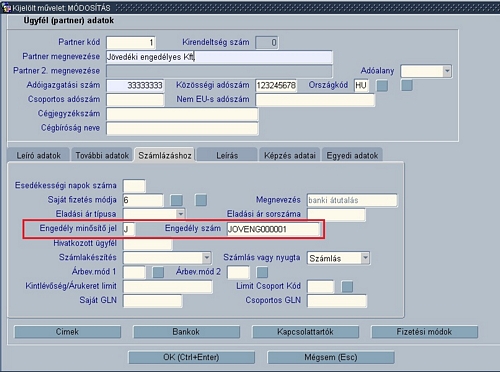The width and height of the screenshot is (500, 372).
Task: Click second lookup square beside Saját fizetés módja
Action: pos(201,200)
